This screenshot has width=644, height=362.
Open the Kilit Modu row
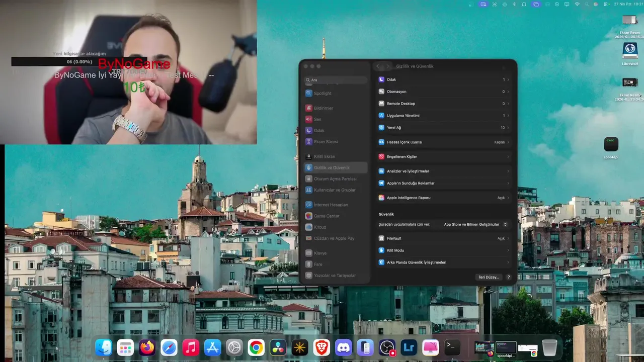(x=444, y=250)
